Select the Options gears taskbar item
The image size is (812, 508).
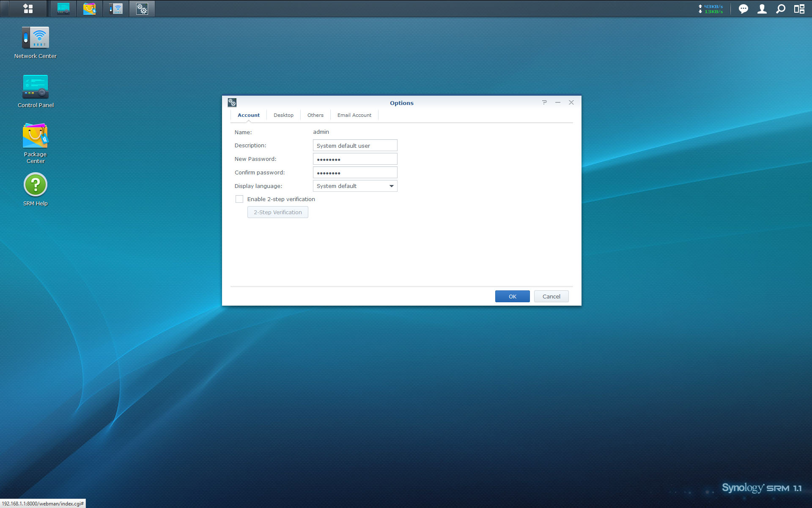click(142, 8)
